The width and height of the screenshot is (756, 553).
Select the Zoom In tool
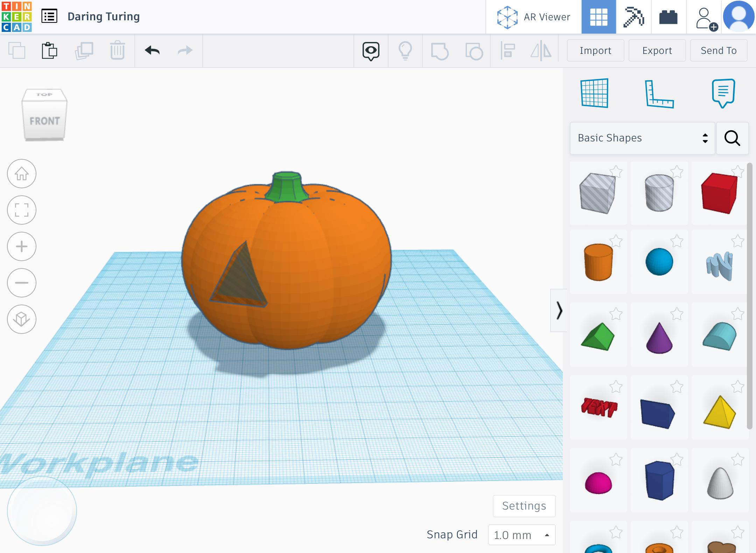(x=22, y=246)
